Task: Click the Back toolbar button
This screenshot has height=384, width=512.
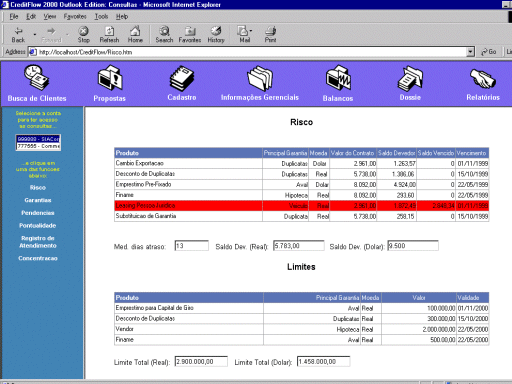Action: coord(18,35)
